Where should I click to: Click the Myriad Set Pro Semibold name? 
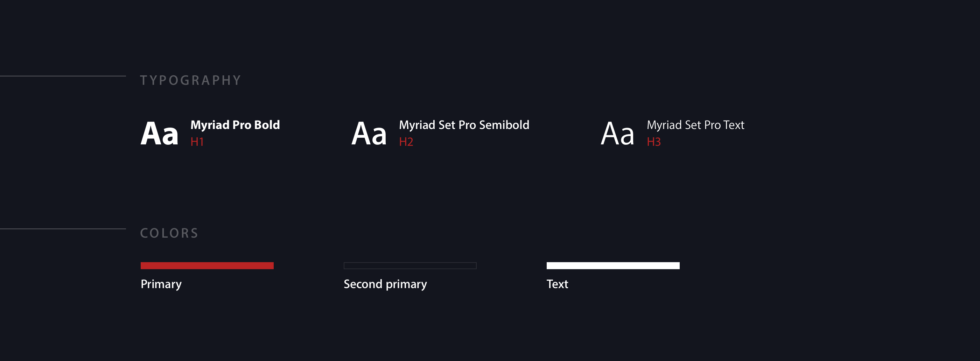tap(464, 125)
